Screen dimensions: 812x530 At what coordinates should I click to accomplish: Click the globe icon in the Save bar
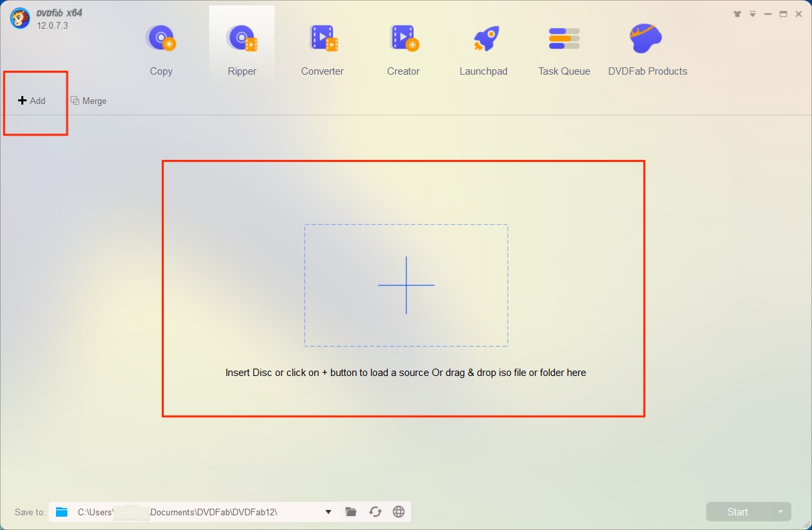tap(399, 512)
